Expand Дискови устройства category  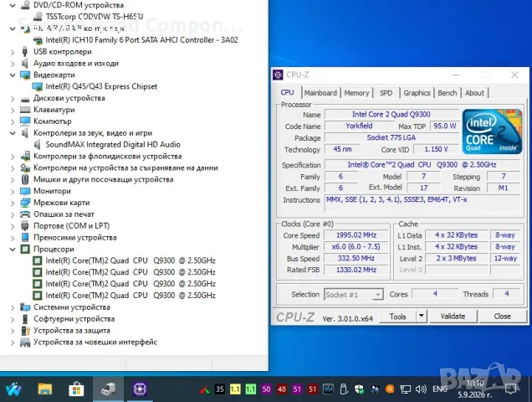[13, 99]
